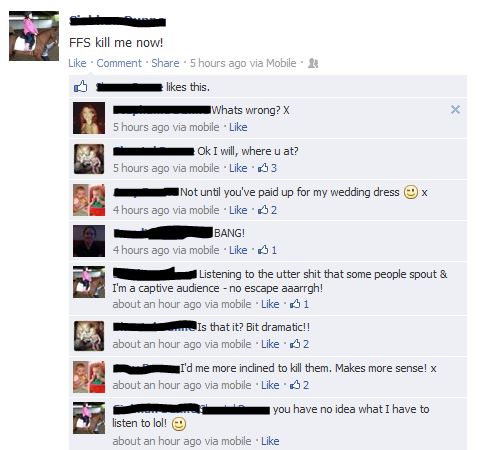Click Comment under the main post
Viewport: 483px width, 450px height.
pyautogui.click(x=119, y=63)
